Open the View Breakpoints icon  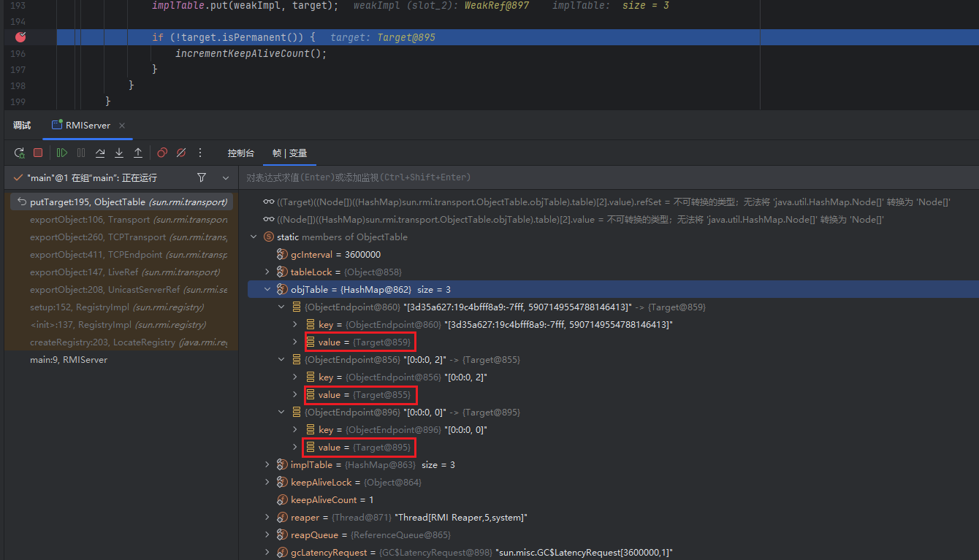[162, 153]
